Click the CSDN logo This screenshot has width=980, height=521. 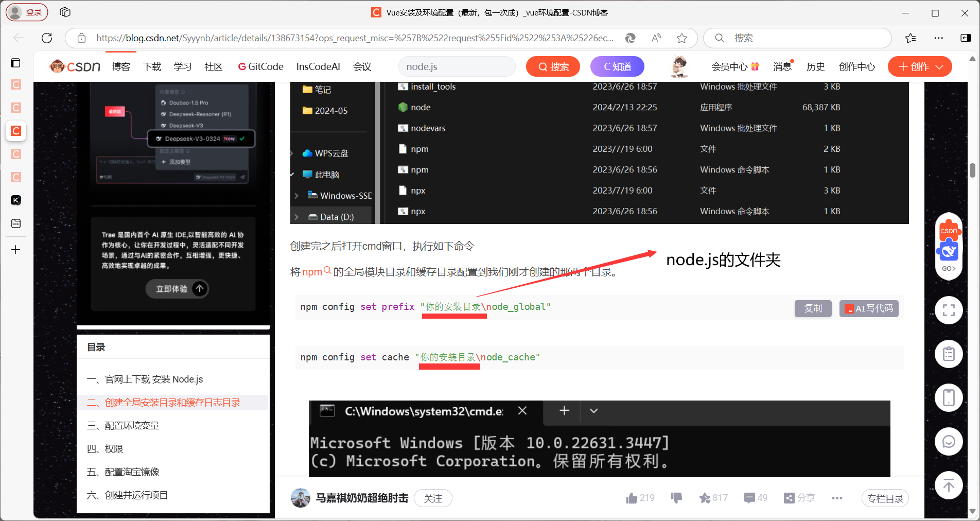pyautogui.click(x=75, y=66)
